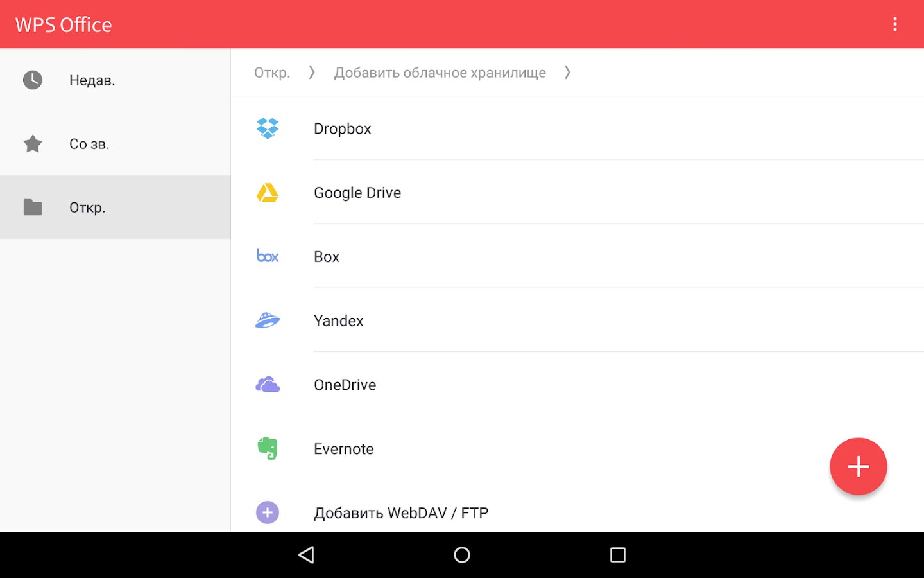Select the Откр. tab in sidebar

(87, 207)
